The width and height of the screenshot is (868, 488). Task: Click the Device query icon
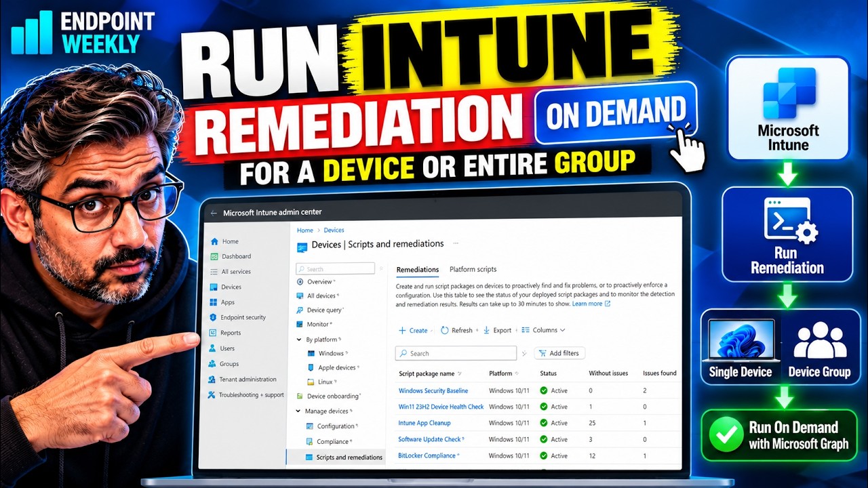coord(300,310)
